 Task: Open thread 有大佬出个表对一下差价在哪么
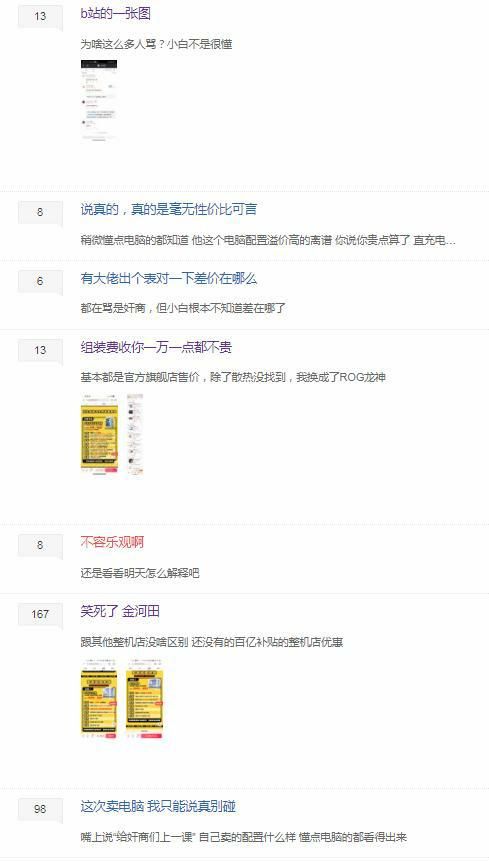168,278
